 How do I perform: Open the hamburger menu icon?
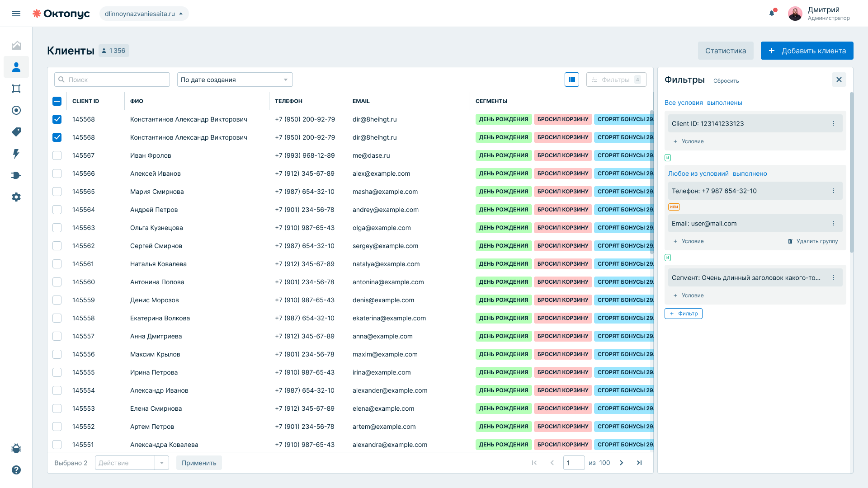pyautogui.click(x=16, y=14)
